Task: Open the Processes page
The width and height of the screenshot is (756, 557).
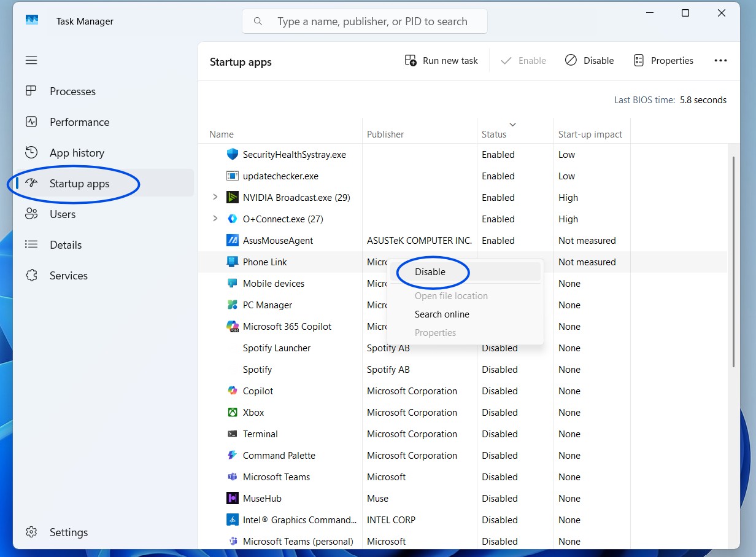Action: point(72,92)
